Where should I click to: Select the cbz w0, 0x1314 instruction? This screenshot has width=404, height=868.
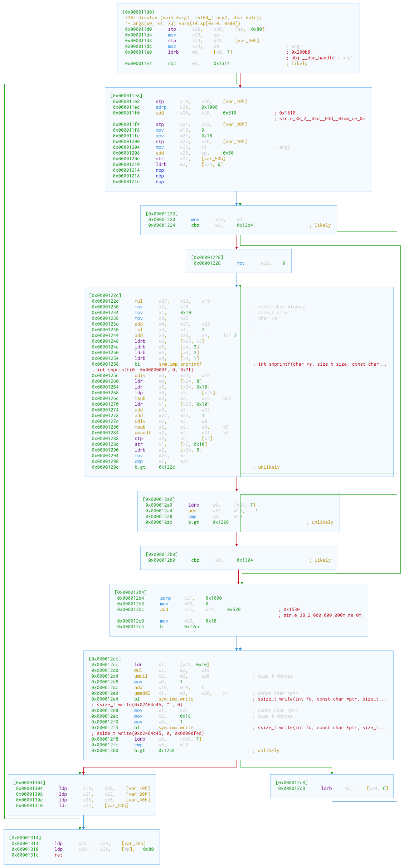point(177,63)
